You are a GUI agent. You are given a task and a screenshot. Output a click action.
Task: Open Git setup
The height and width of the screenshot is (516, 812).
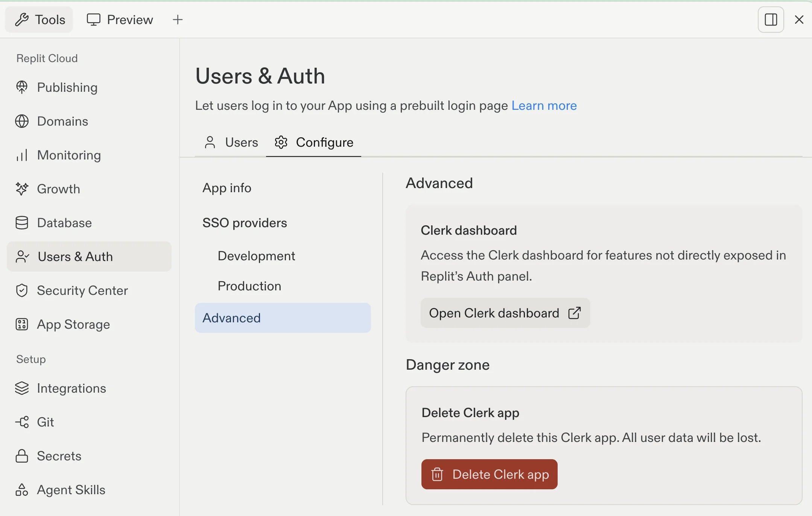point(89,422)
